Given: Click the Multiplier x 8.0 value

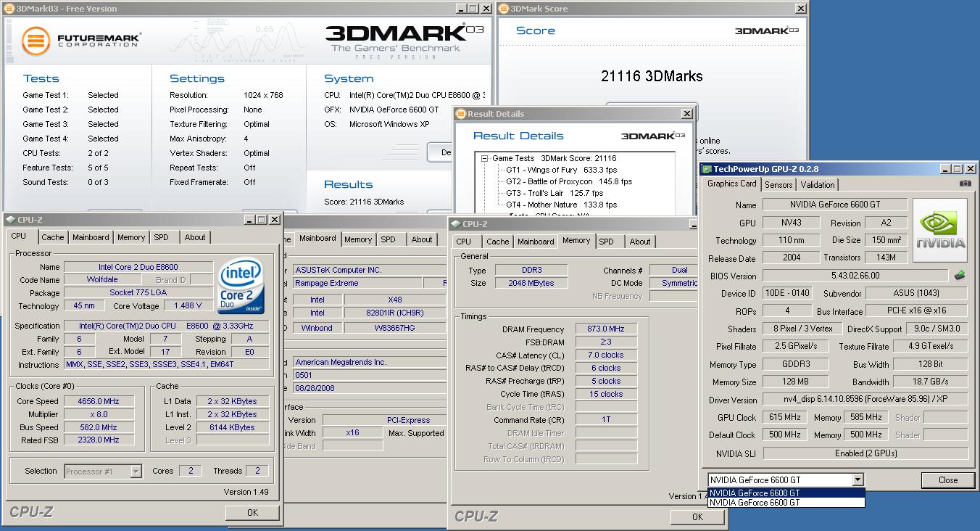Looking at the screenshot, I should coord(99,414).
